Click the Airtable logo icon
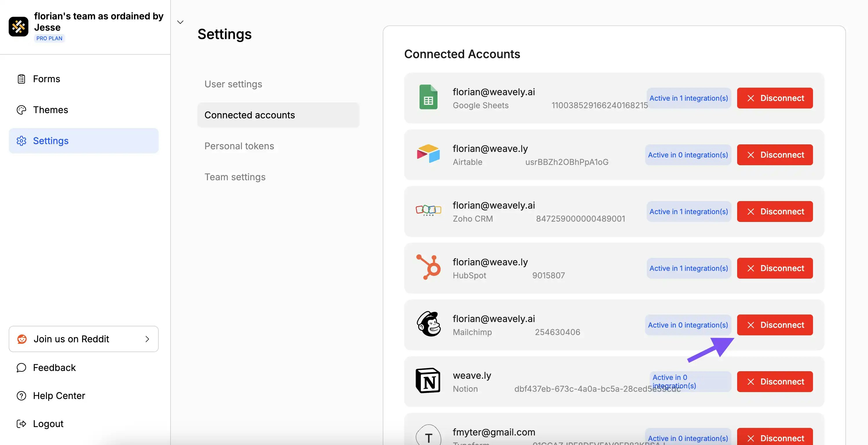Image resolution: width=868 pixels, height=445 pixels. tap(428, 154)
